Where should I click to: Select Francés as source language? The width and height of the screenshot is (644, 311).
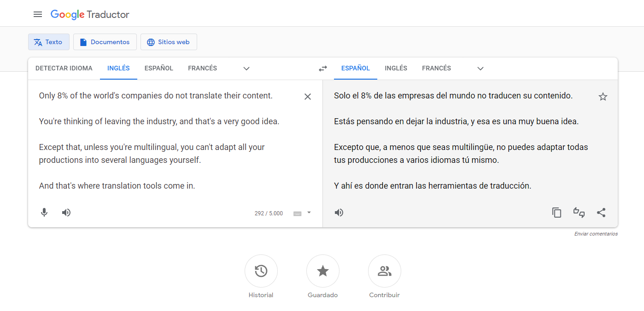click(x=202, y=68)
